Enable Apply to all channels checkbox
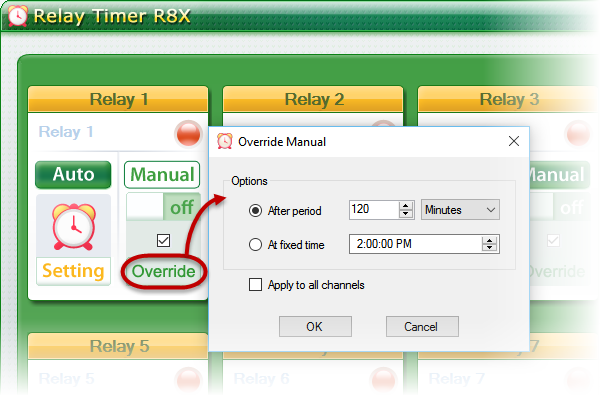Image resolution: width=600 pixels, height=396 pixels. (x=255, y=285)
